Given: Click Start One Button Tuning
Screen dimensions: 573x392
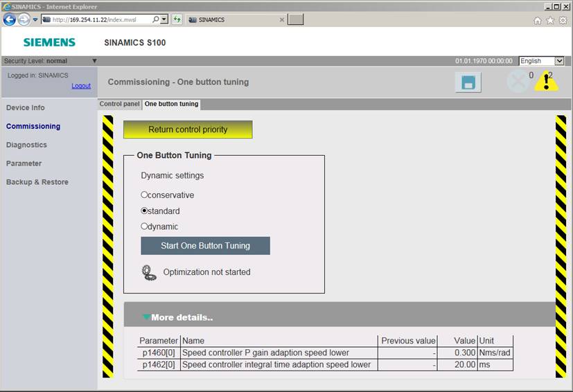Looking at the screenshot, I should [x=205, y=246].
